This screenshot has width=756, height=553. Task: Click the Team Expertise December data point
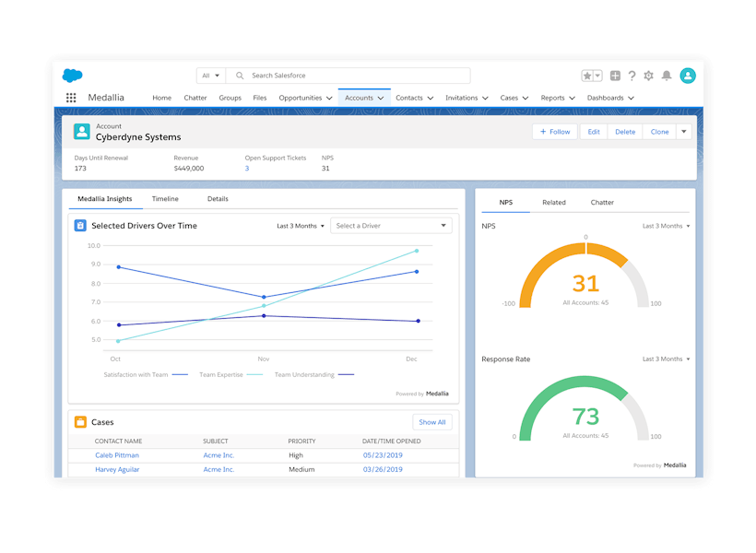[x=417, y=251]
